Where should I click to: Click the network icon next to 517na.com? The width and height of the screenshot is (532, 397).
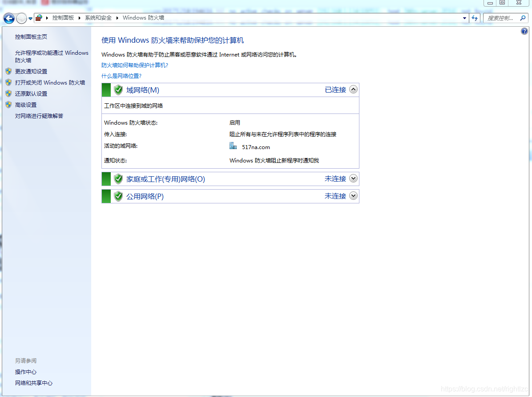(x=233, y=145)
